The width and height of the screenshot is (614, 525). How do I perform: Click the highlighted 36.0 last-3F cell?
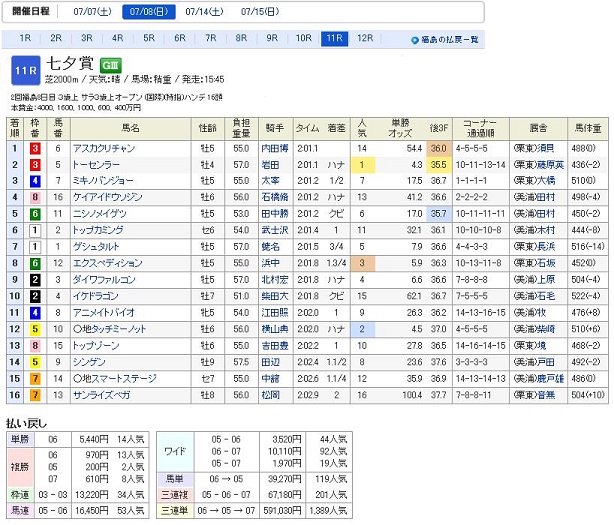437,147
